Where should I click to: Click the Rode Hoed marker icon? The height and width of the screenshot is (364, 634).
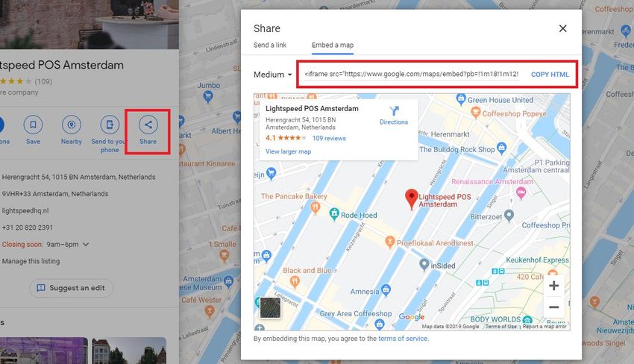[x=334, y=213]
